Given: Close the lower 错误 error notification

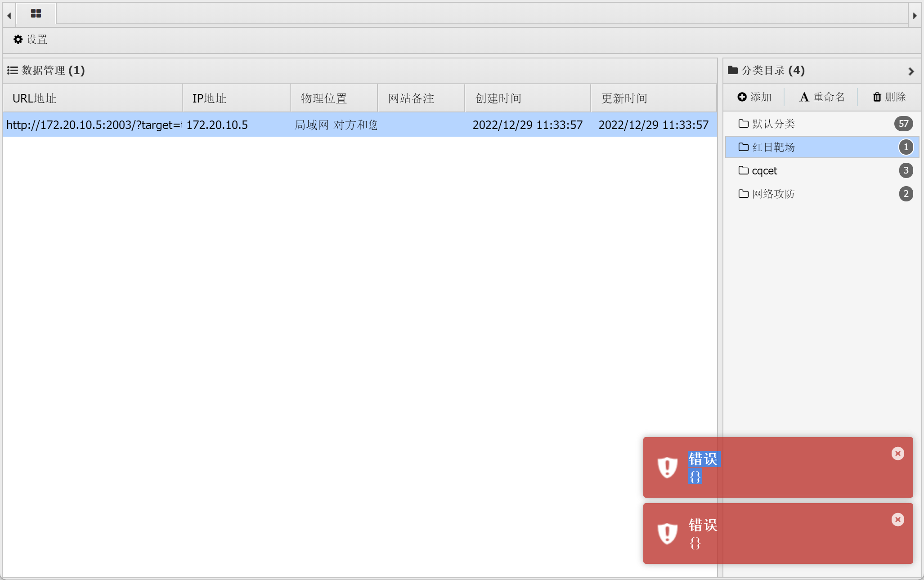Looking at the screenshot, I should (897, 519).
